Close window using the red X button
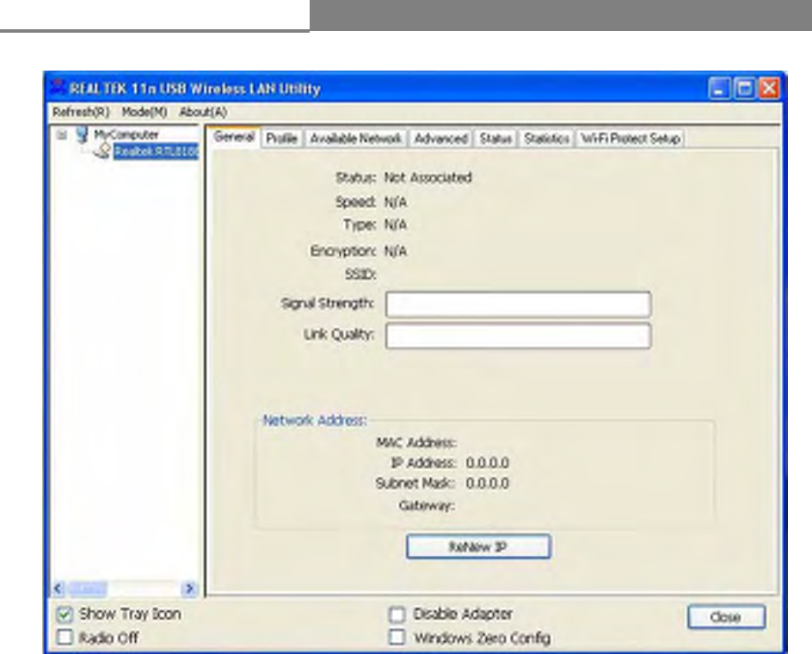The image size is (812, 654). coord(769,89)
